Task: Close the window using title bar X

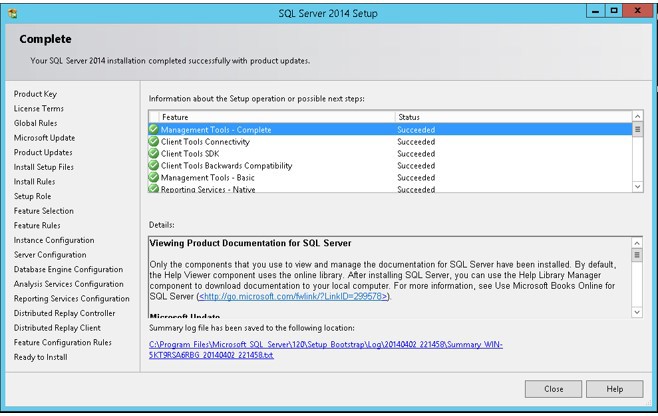Action: (637, 11)
